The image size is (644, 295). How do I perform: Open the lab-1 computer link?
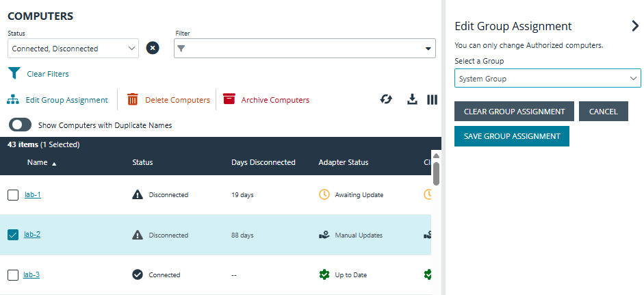[x=33, y=194]
